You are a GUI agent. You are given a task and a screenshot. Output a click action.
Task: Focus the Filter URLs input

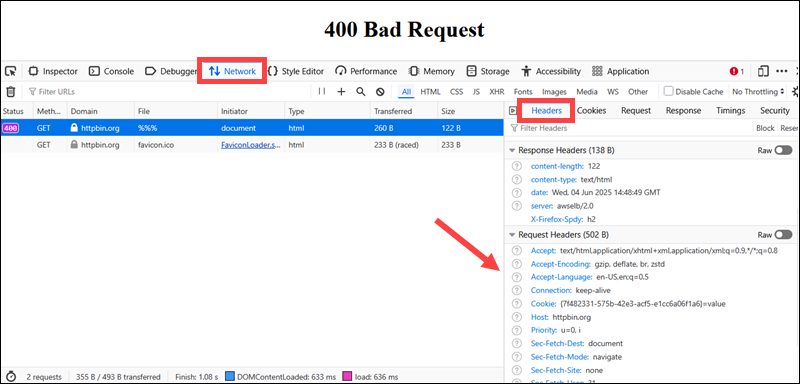pos(168,92)
